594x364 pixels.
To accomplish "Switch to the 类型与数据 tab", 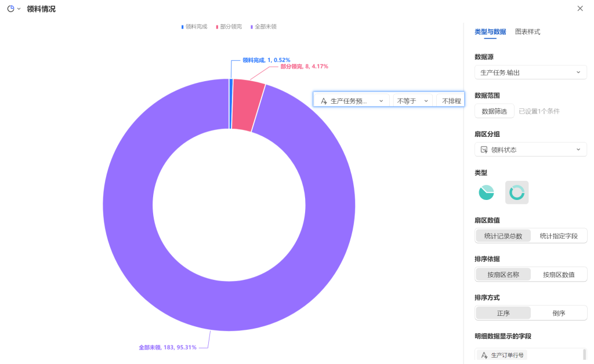I will (x=490, y=32).
